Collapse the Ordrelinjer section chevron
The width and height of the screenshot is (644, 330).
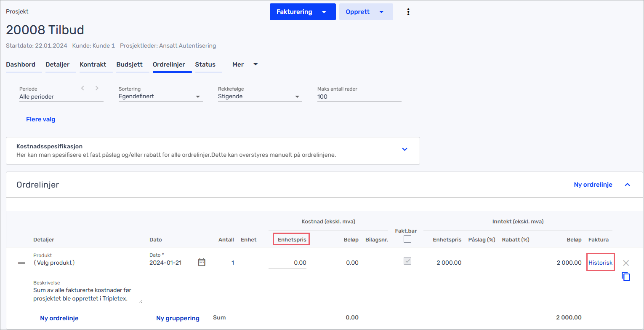coord(627,185)
